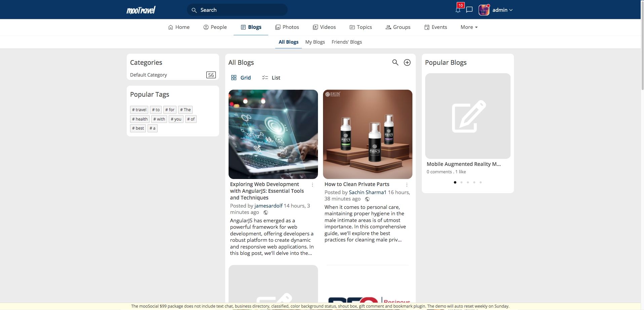This screenshot has width=644, height=310.
Task: Open options menu for How to Clean Private Parts
Action: pyautogui.click(x=407, y=185)
